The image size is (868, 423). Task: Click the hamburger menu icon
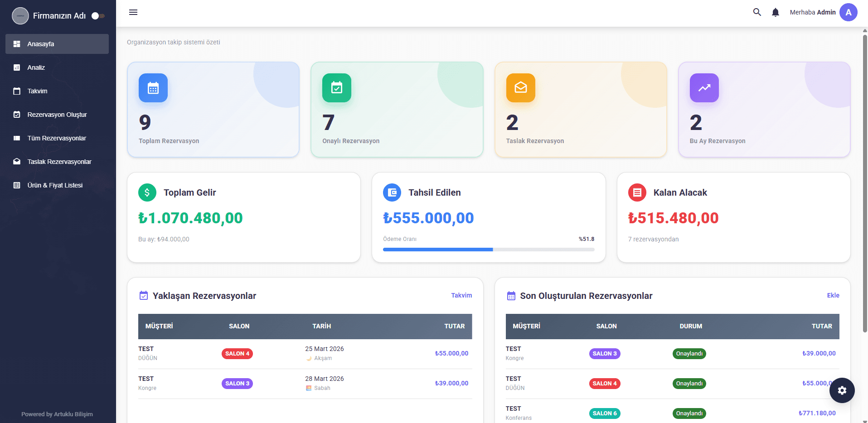coord(133,12)
